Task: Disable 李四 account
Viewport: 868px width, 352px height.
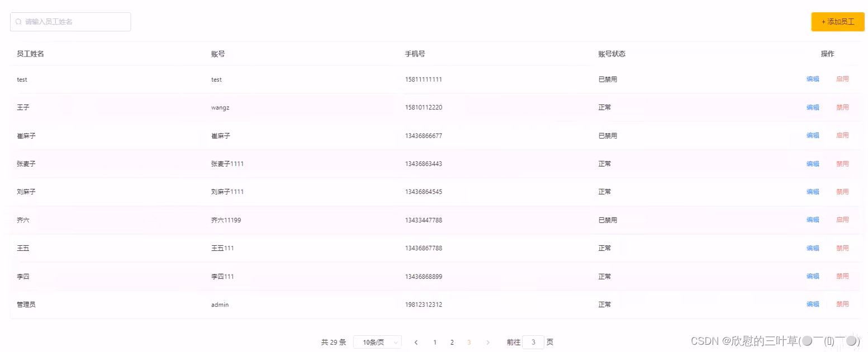Action: pos(842,276)
